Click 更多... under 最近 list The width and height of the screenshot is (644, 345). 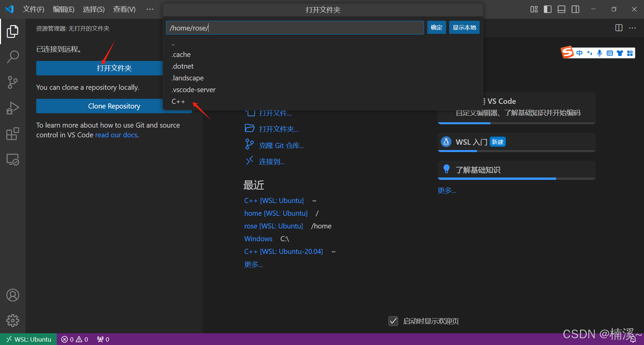coord(253,264)
